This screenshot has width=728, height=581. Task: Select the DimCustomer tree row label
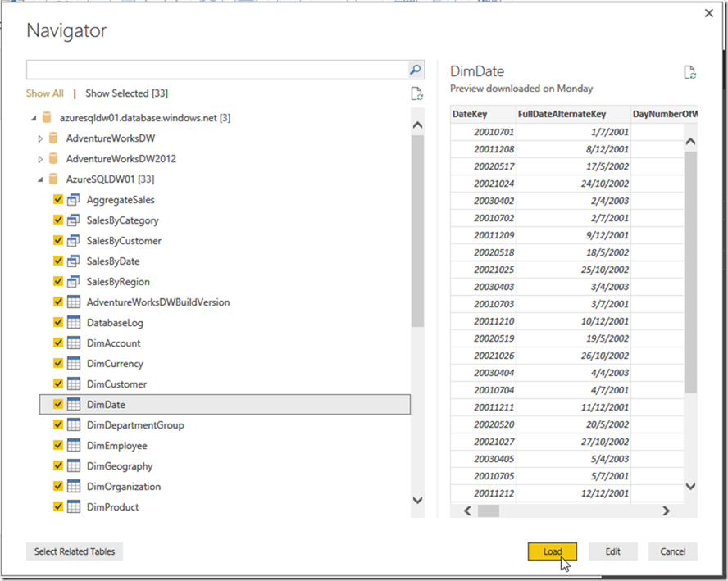pos(116,384)
